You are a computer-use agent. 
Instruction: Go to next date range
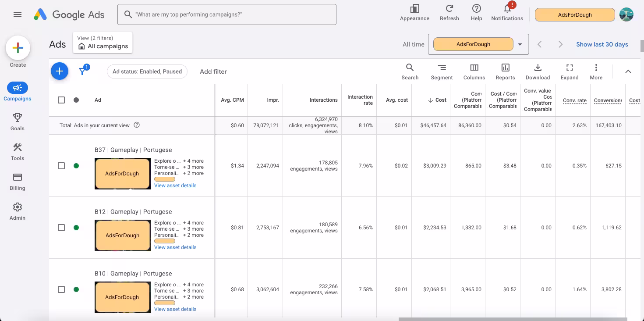pos(561,44)
